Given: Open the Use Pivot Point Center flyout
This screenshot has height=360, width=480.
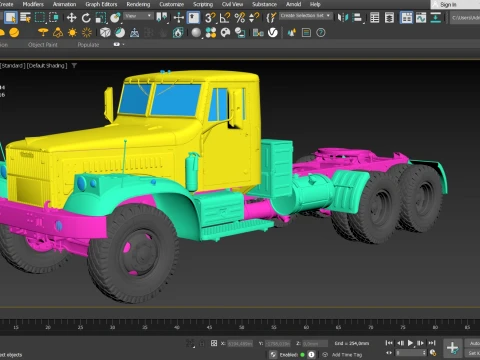Looking at the screenshot, I should click(x=162, y=18).
